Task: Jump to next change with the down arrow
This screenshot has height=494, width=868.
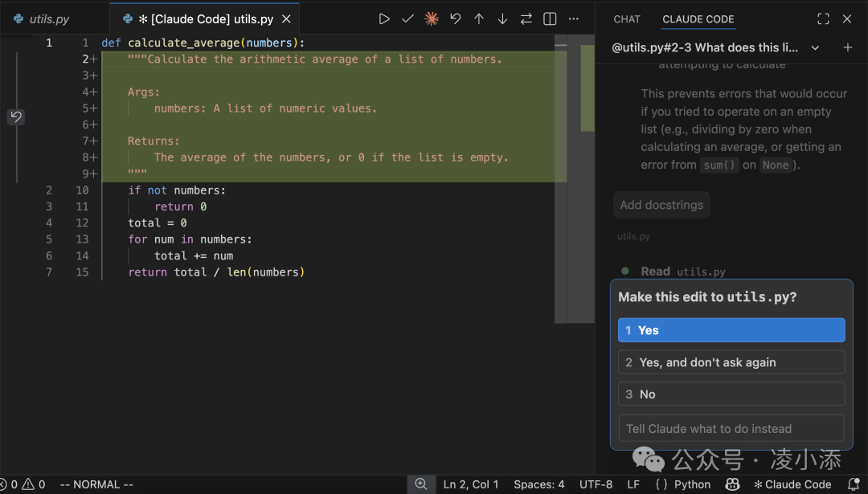Action: pos(503,18)
